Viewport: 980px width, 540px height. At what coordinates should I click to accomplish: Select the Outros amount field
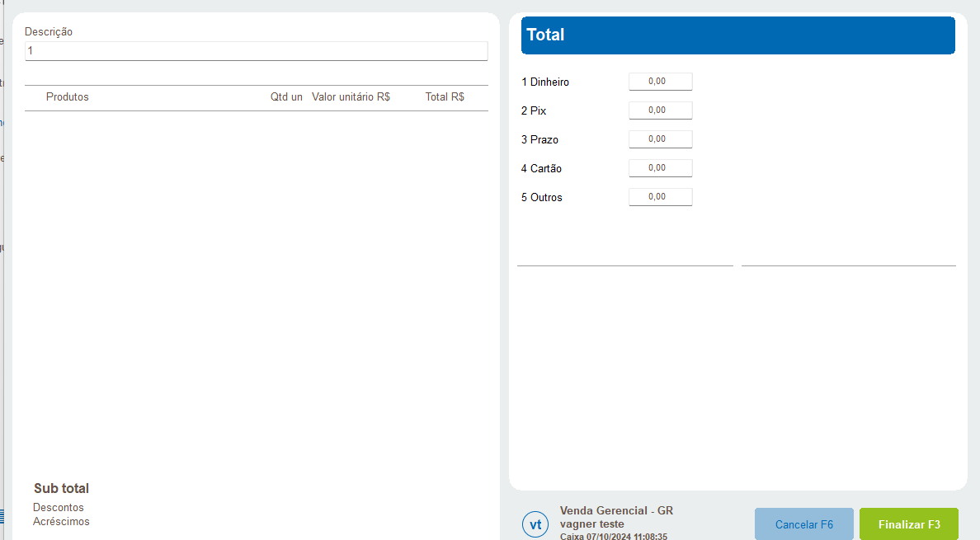click(660, 197)
